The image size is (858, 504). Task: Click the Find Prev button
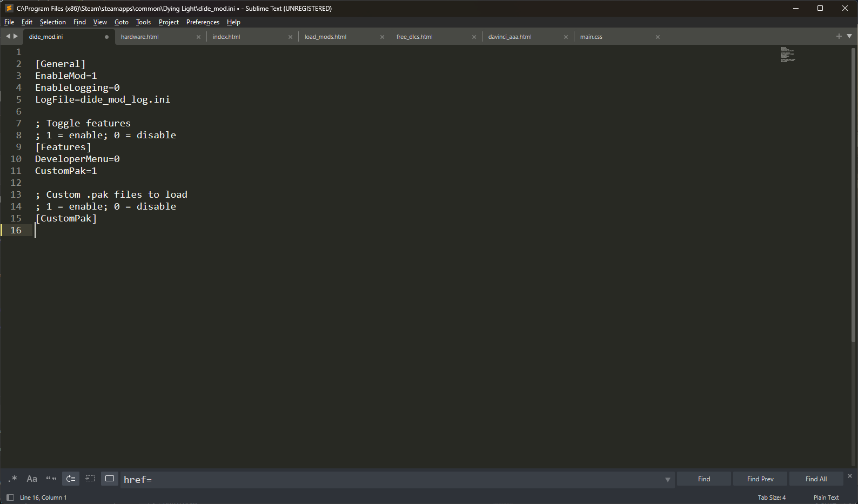coord(760,479)
